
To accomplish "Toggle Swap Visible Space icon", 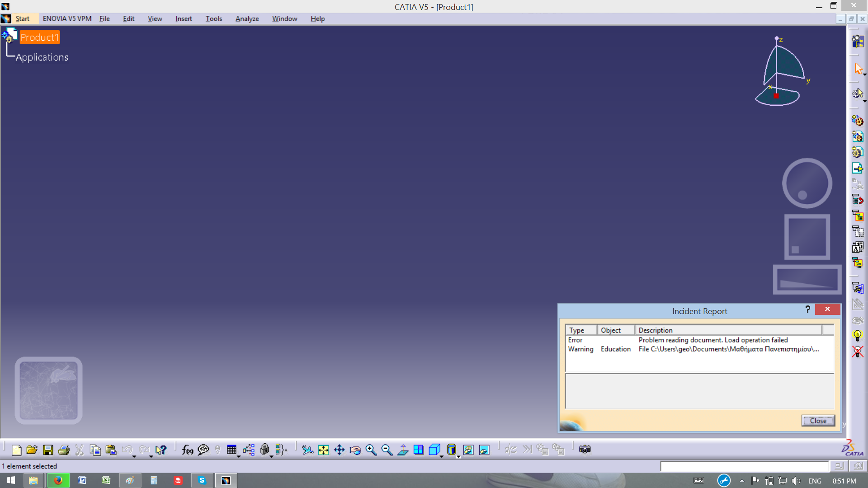I will pyautogui.click(x=484, y=450).
